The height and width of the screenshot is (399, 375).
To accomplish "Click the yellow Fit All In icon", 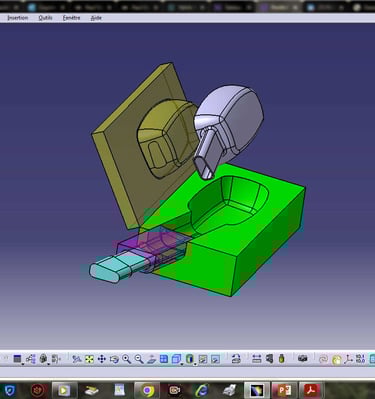I will coord(89,359).
